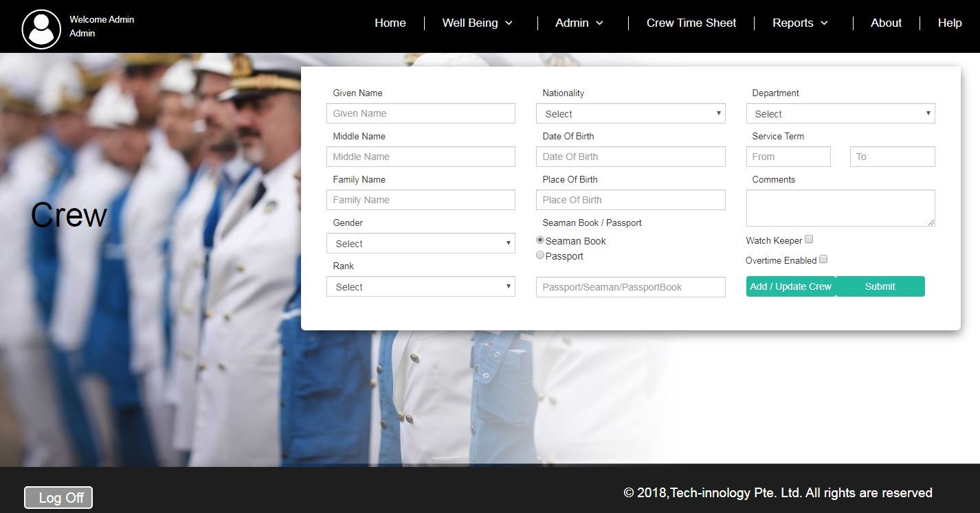Open the Admin menu in navbar
980x513 pixels.
579,23
